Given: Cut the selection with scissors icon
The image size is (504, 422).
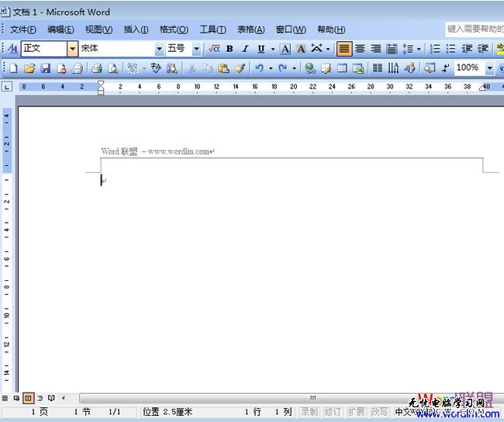Looking at the screenshot, I should tap(192, 68).
